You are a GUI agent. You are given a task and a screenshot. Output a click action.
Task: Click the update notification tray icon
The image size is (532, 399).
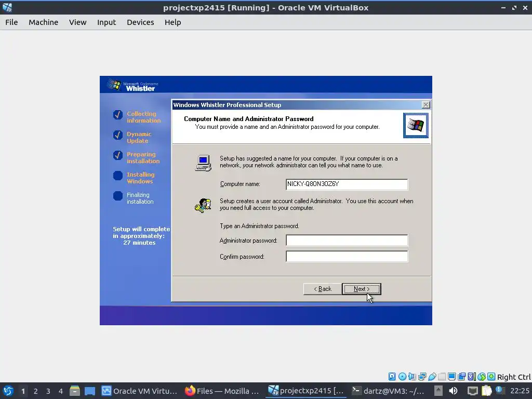[499, 390]
